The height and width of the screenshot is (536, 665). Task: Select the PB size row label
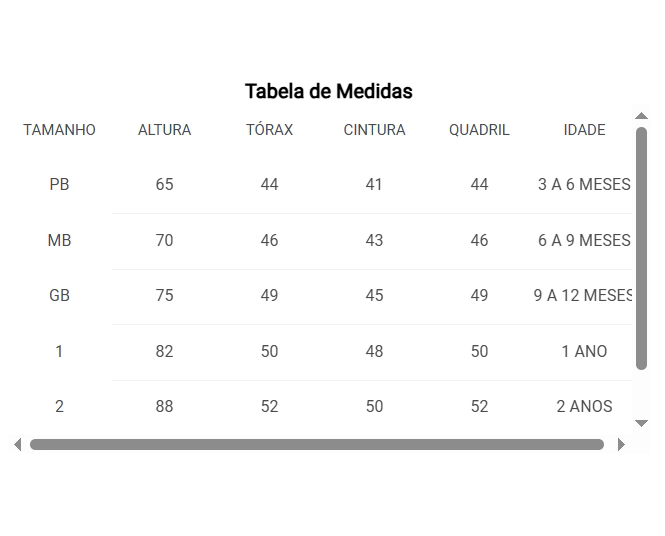pyautogui.click(x=59, y=184)
